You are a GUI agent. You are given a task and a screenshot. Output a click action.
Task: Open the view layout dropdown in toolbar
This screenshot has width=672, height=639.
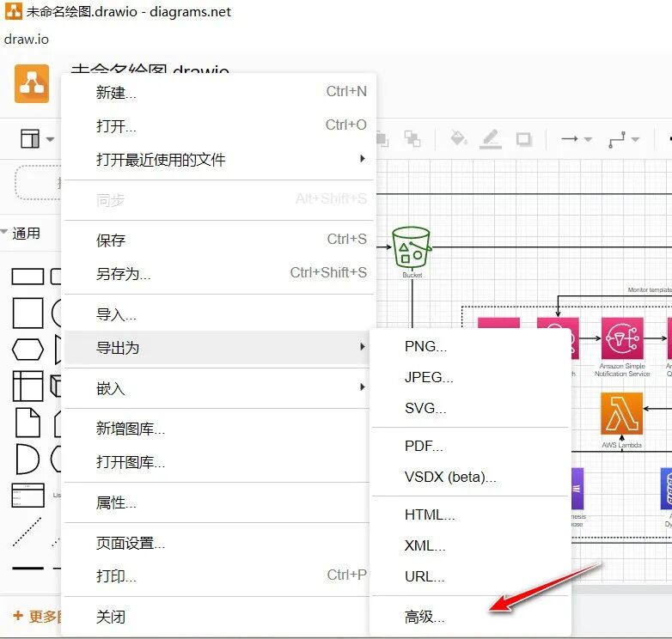tap(37, 139)
